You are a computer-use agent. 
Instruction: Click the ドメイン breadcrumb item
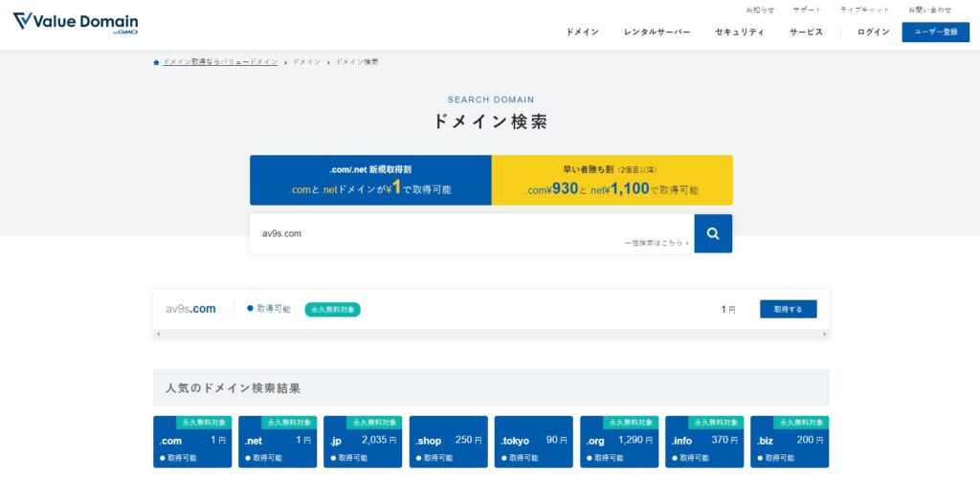307,62
